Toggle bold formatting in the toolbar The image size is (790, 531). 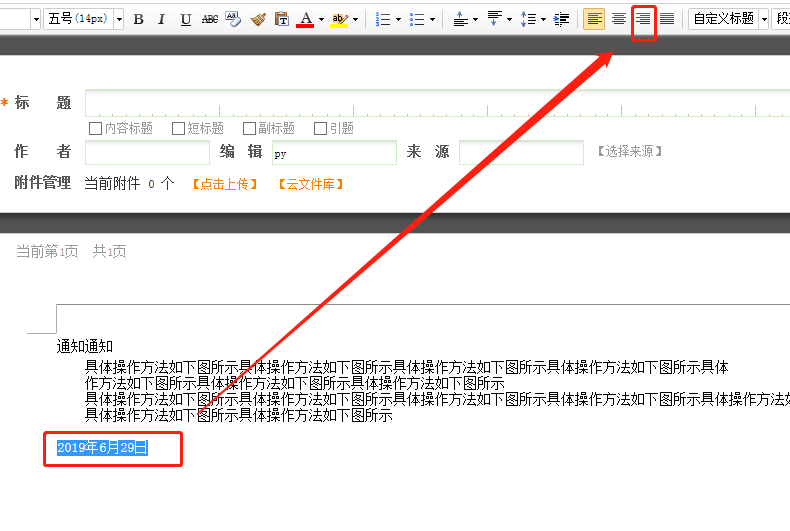click(x=139, y=19)
